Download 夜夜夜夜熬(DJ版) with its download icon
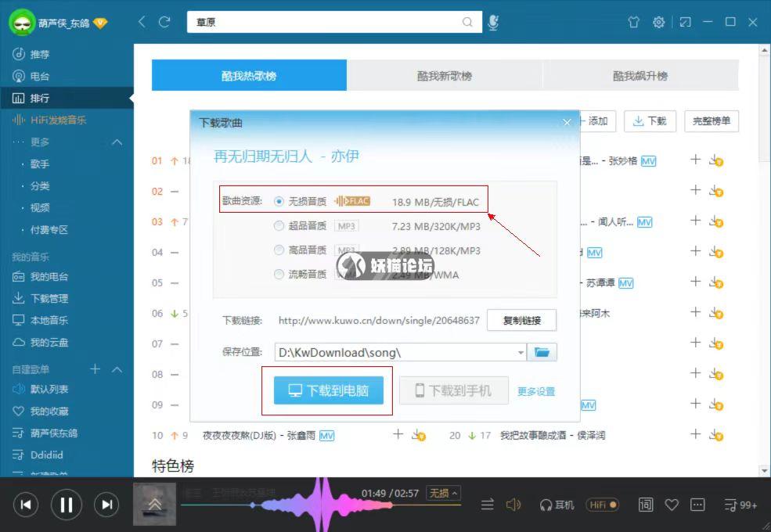This screenshot has height=532, width=771. (419, 435)
